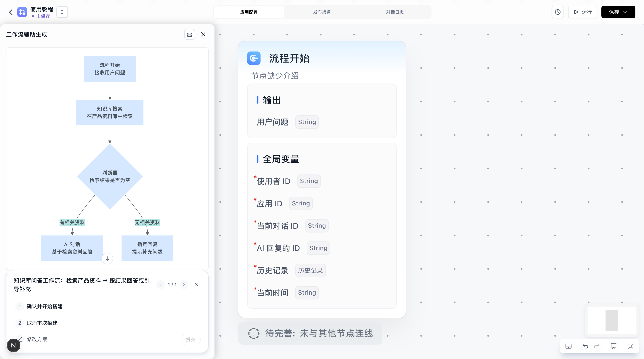The width and height of the screenshot is (644, 359).
Task: Fit the canvas to view icon
Action: tap(630, 346)
